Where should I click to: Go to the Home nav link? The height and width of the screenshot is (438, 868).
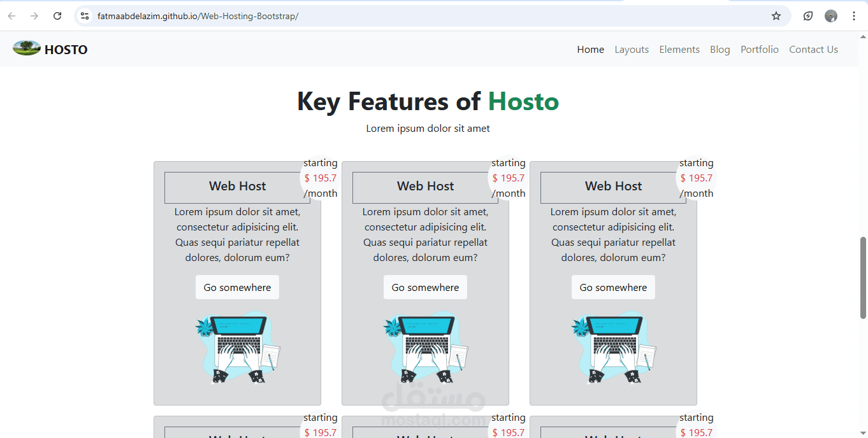click(591, 50)
